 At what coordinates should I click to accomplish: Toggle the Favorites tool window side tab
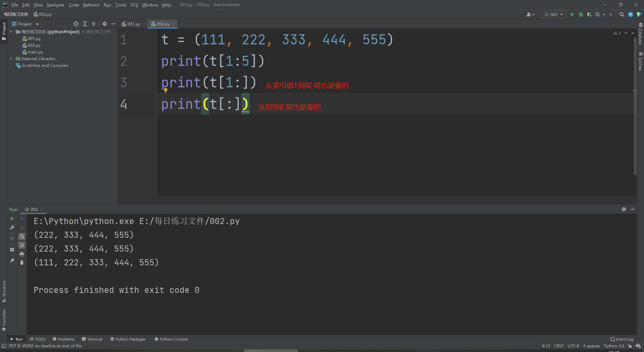4,320
